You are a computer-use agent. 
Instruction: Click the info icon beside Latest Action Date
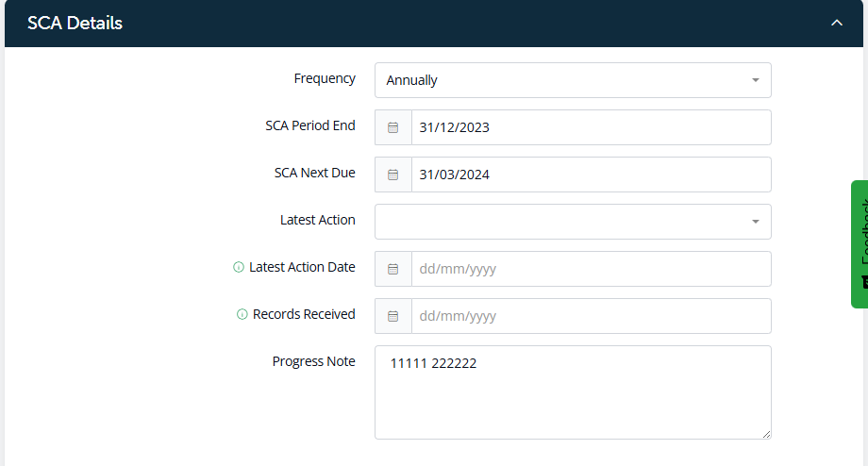click(239, 268)
